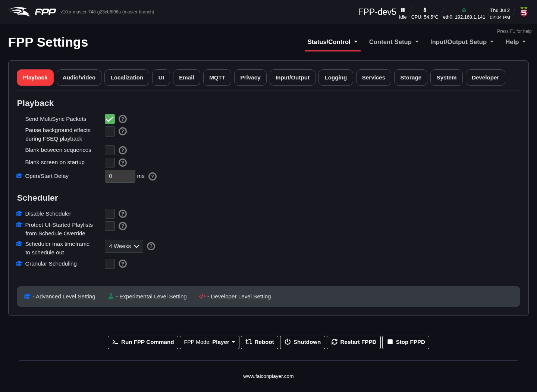Open the Help dropdown menu
The width and height of the screenshot is (537, 392).
coord(515,42)
